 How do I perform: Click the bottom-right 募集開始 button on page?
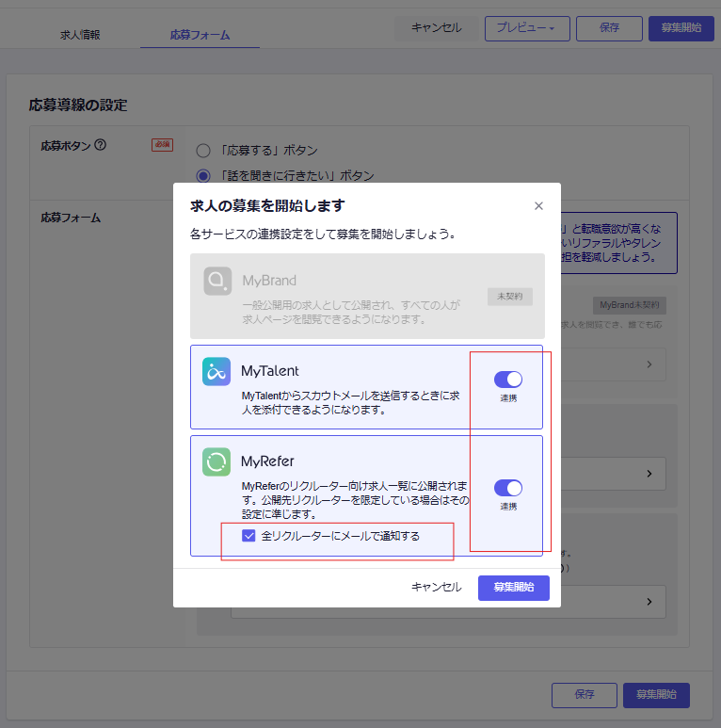[656, 695]
